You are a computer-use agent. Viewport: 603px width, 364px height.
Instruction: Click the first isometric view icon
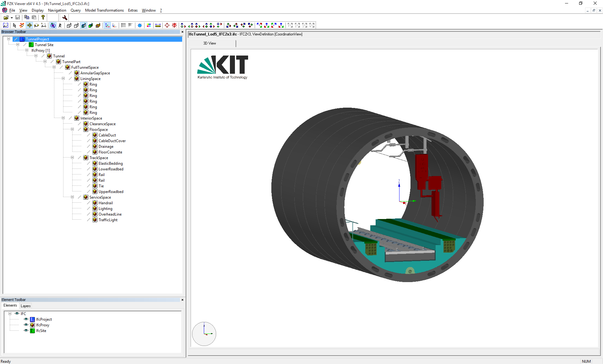point(229,25)
